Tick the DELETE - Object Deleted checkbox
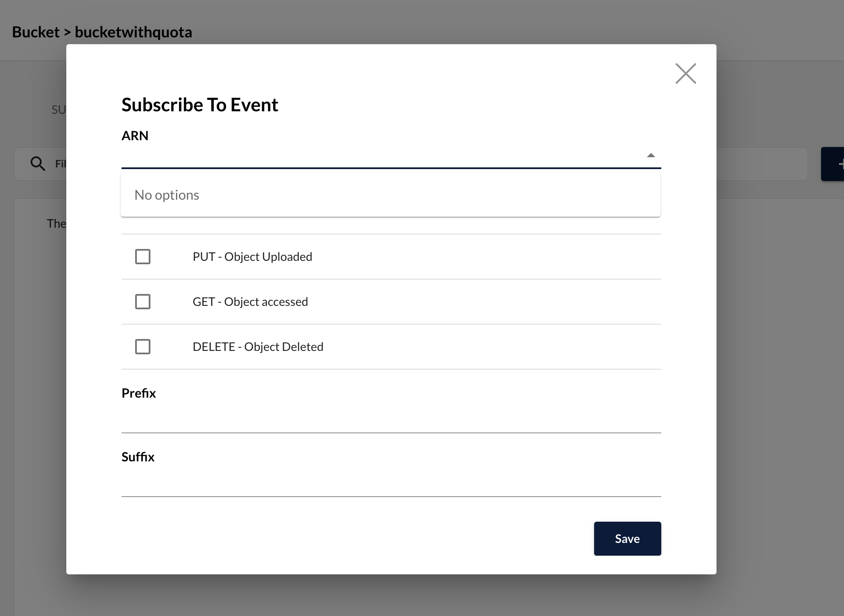This screenshot has width=844, height=616. click(143, 347)
